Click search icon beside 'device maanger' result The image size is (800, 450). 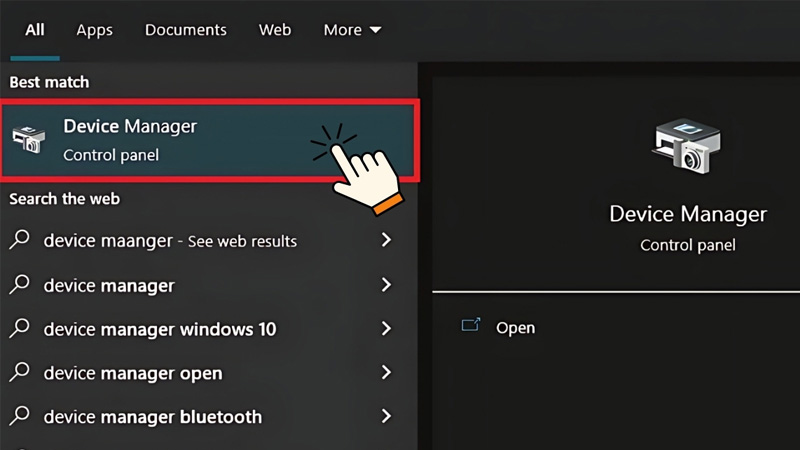coord(19,239)
